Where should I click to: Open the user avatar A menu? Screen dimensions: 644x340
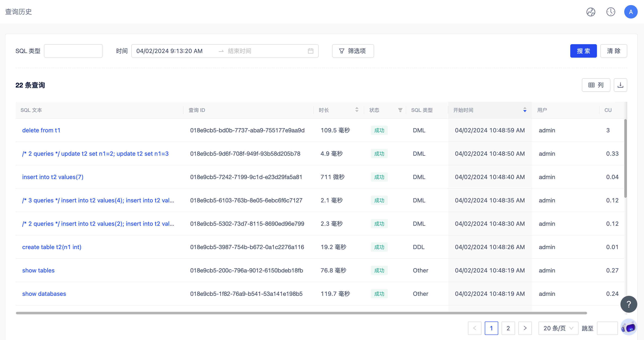[x=631, y=12]
